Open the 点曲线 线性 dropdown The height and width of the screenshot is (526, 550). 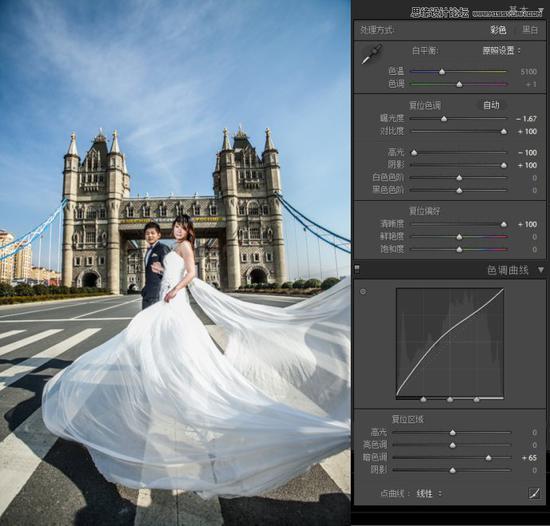429,494
